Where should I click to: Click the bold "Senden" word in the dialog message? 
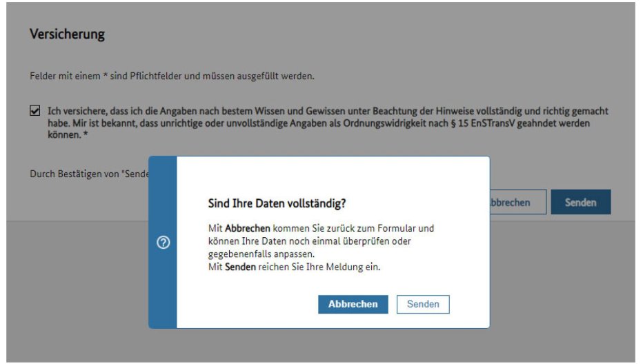point(239,267)
